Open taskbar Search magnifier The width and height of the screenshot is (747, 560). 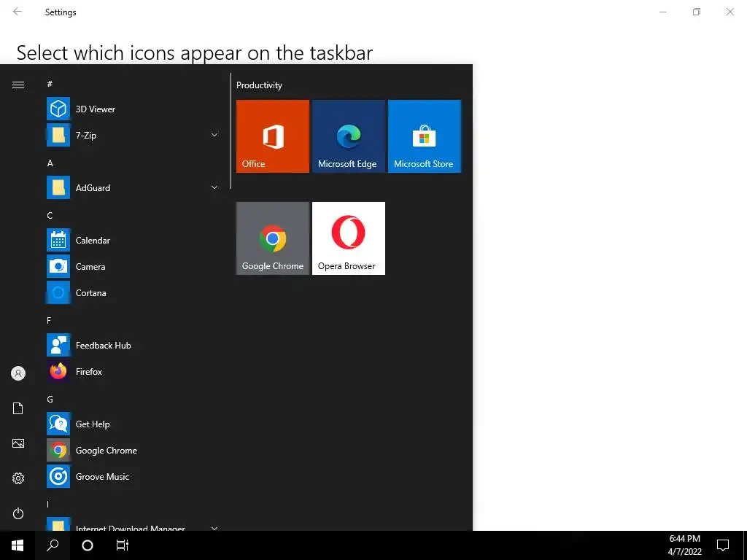point(53,545)
